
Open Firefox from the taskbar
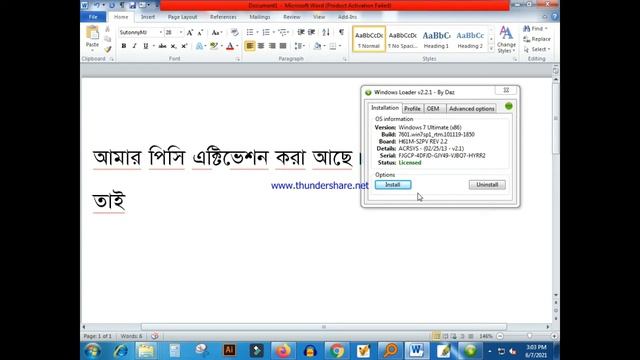click(283, 351)
